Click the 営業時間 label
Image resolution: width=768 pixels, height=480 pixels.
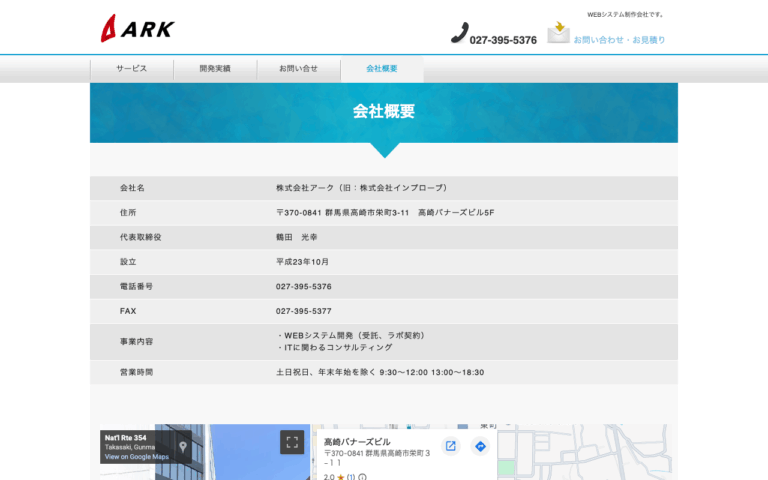[x=137, y=372]
